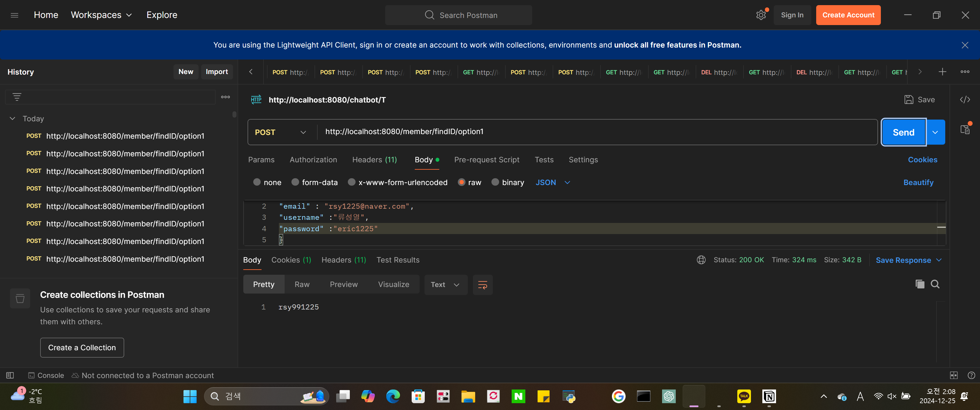Switch to the Pre-request Script tab

point(487,160)
